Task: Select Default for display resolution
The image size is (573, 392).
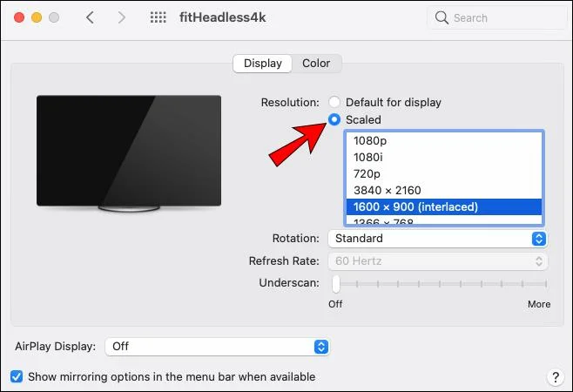Action: pos(334,102)
